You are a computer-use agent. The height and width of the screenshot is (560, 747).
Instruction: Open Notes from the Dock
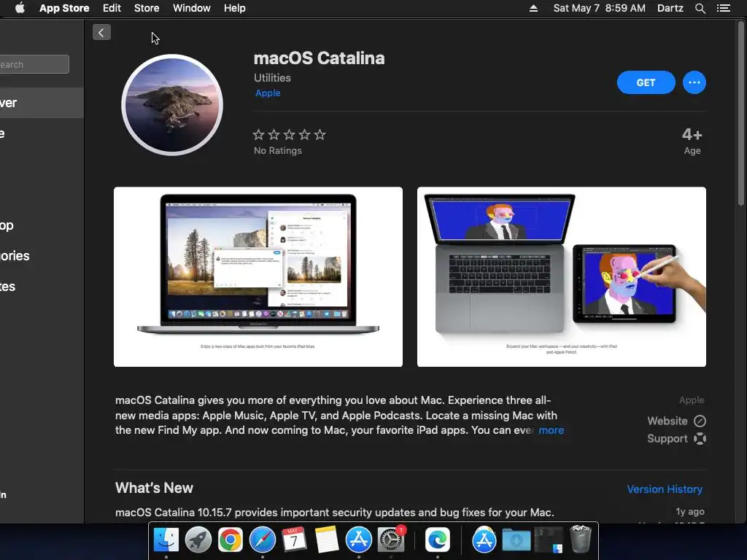(326, 540)
